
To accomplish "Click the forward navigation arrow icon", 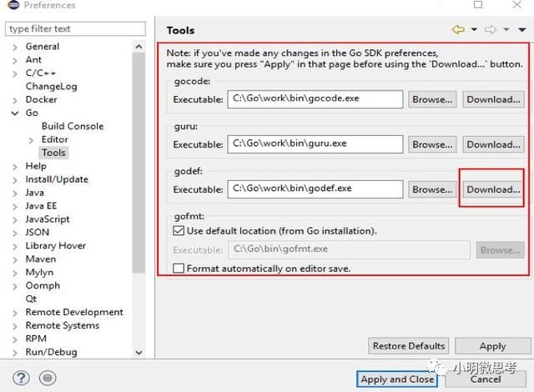I will click(492, 30).
